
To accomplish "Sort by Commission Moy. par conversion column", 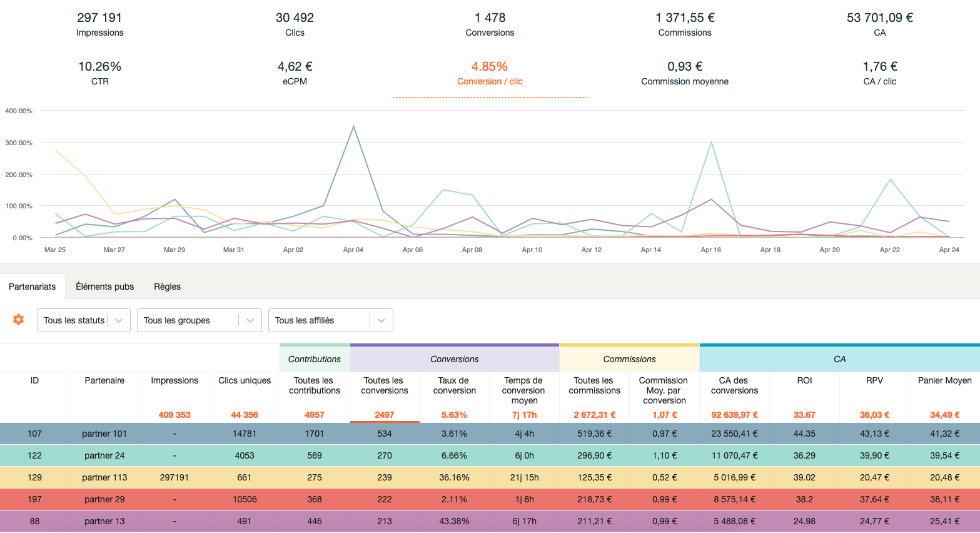I will (x=664, y=390).
